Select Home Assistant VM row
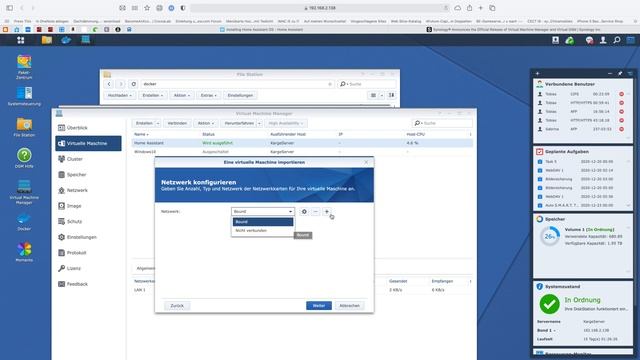 [x=302, y=143]
